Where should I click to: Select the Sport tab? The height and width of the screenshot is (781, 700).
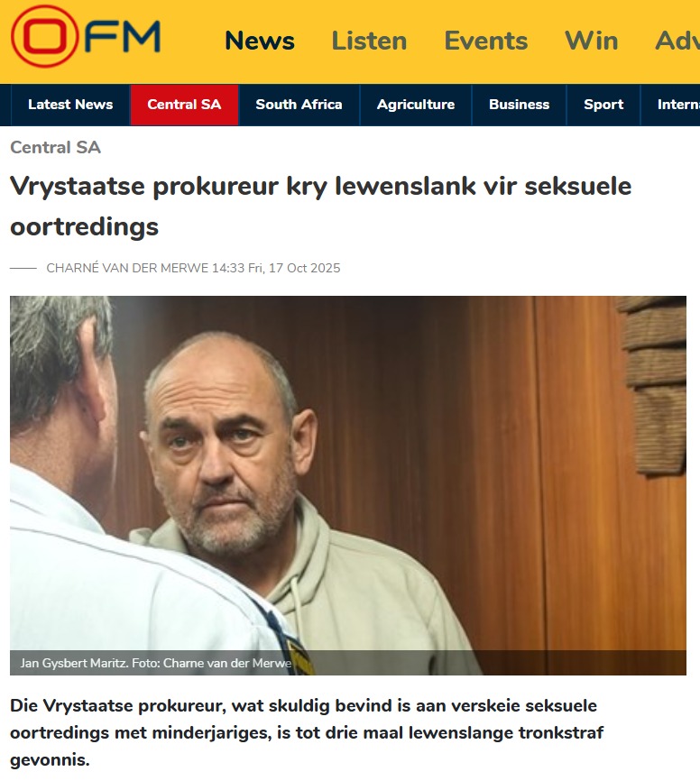tap(603, 105)
